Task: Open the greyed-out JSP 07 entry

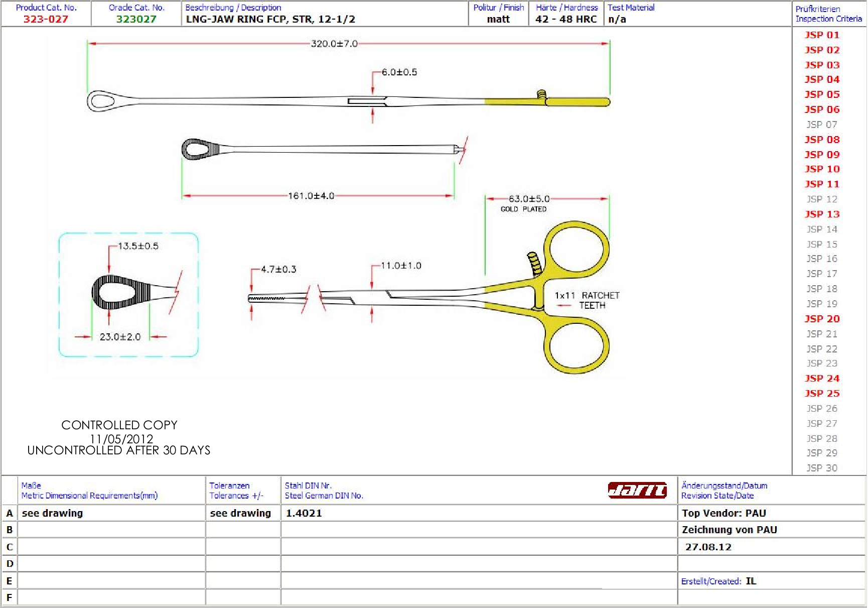Action: [821, 125]
